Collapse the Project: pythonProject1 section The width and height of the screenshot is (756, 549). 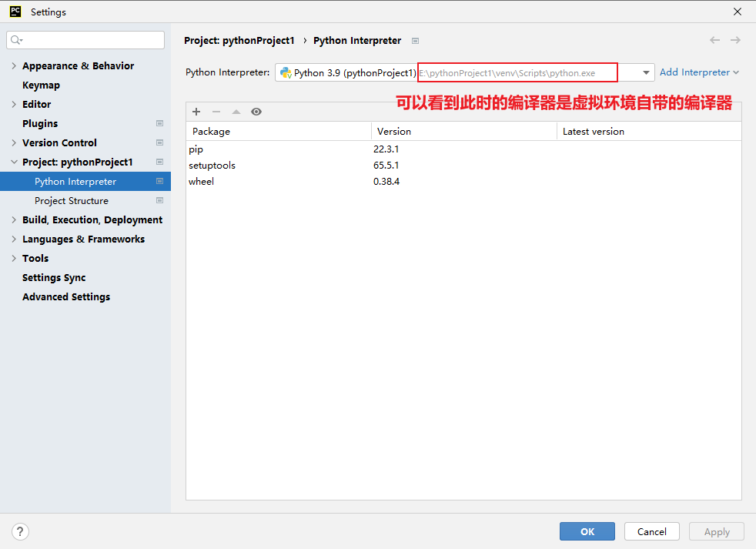[14, 162]
